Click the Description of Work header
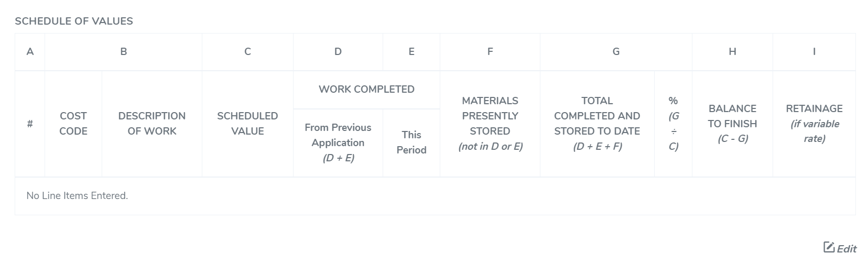868x275 pixels. 152,124
